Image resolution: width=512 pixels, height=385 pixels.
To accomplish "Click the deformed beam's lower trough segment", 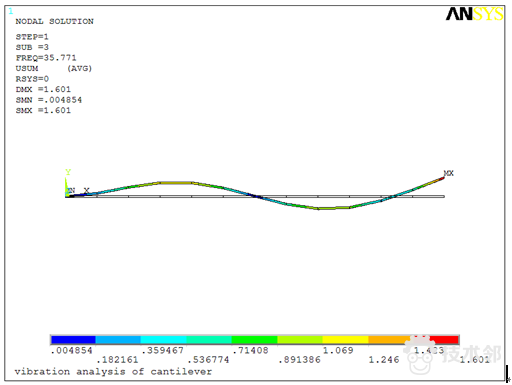I will [333, 208].
